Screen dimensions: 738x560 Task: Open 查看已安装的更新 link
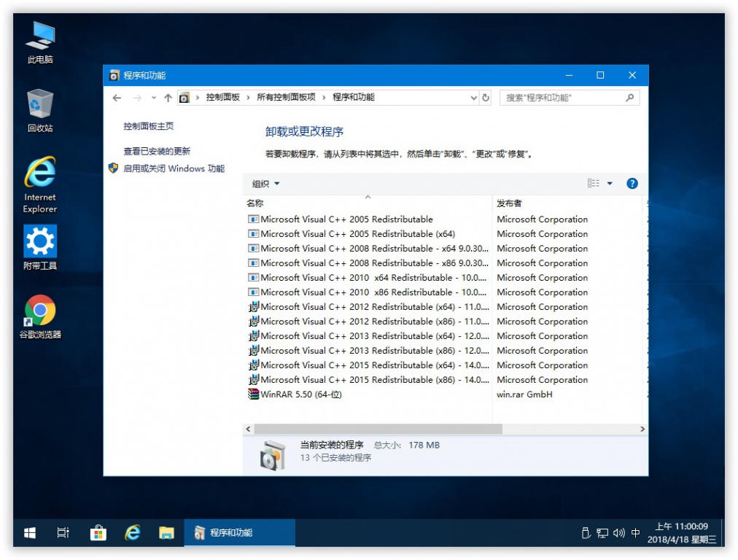[157, 151]
